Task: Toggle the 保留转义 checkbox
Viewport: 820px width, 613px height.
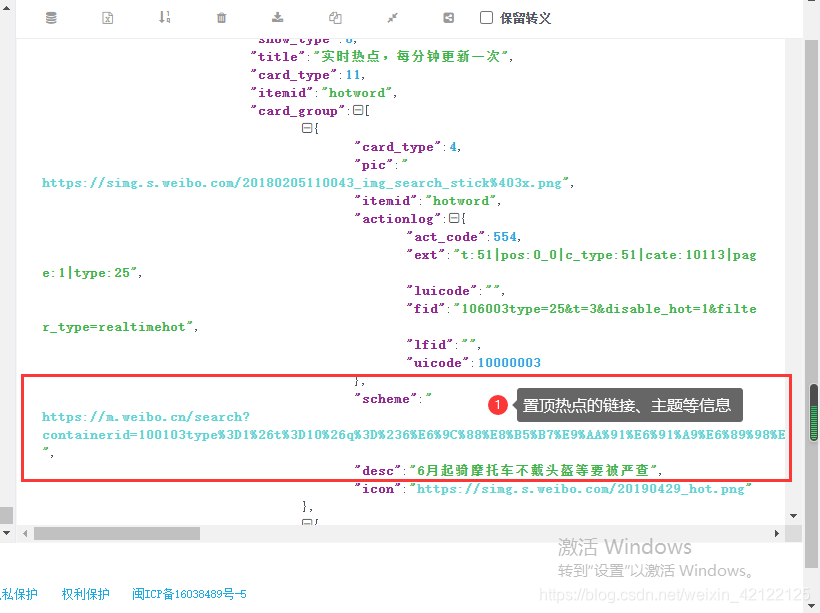Action: [486, 18]
